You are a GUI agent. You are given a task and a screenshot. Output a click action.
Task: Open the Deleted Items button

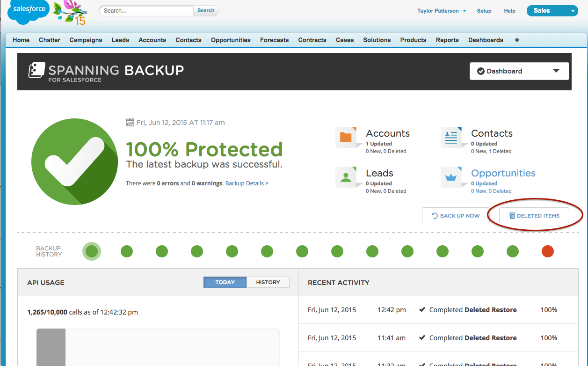(534, 216)
